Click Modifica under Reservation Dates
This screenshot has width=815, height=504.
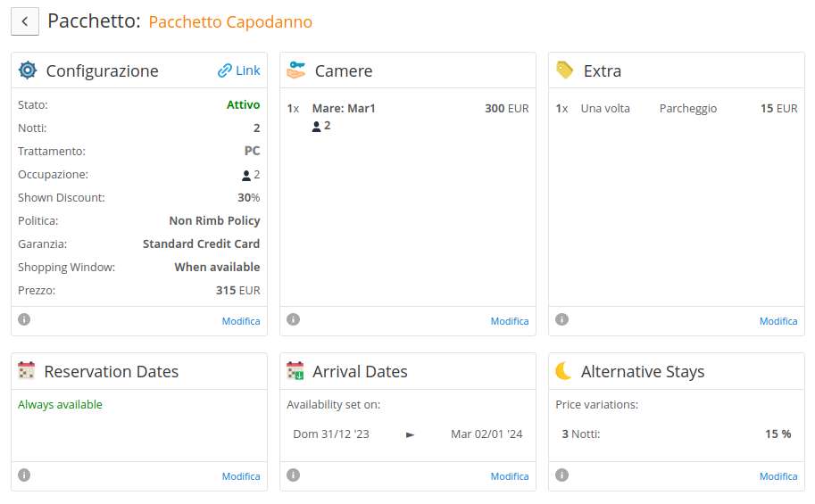tap(241, 476)
